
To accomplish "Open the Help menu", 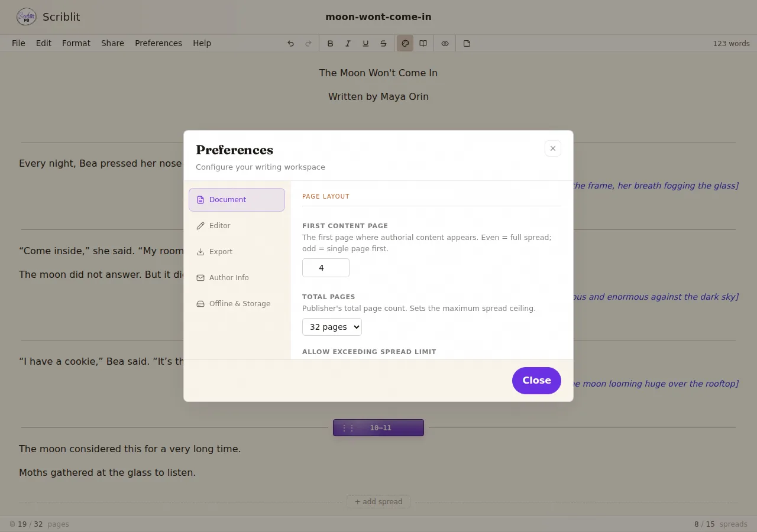I will [202, 43].
